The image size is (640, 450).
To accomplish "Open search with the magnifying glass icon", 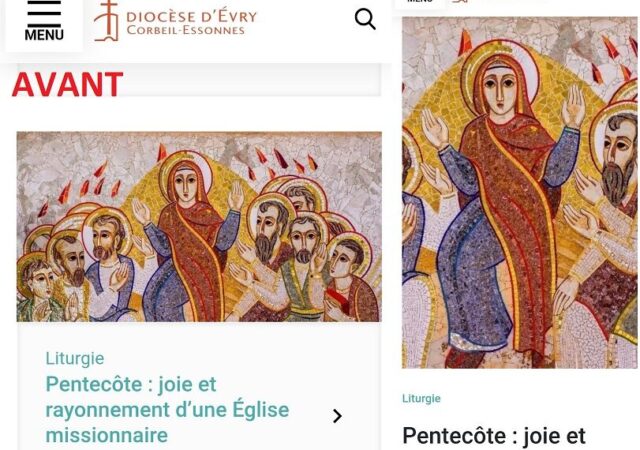I will (x=365, y=19).
